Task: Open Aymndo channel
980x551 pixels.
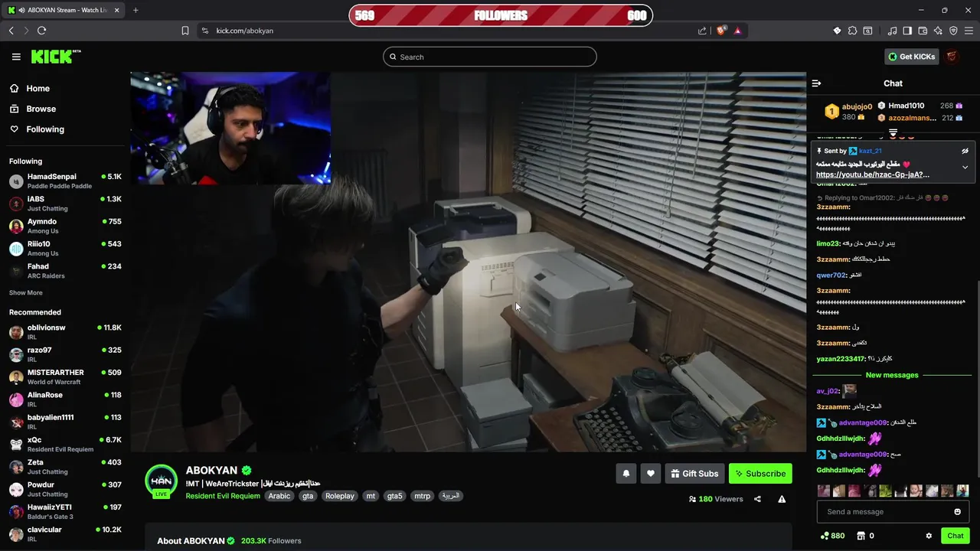Action: tap(65, 226)
